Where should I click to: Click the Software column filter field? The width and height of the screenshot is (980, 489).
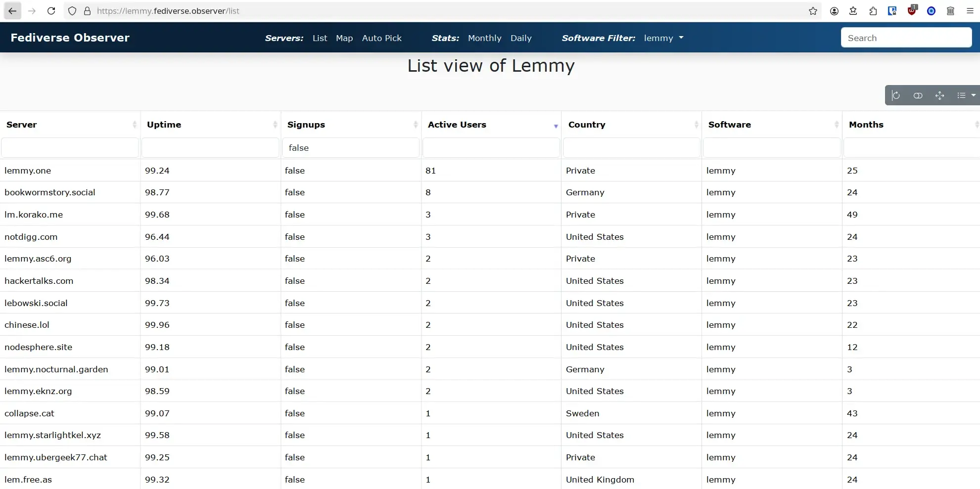772,148
